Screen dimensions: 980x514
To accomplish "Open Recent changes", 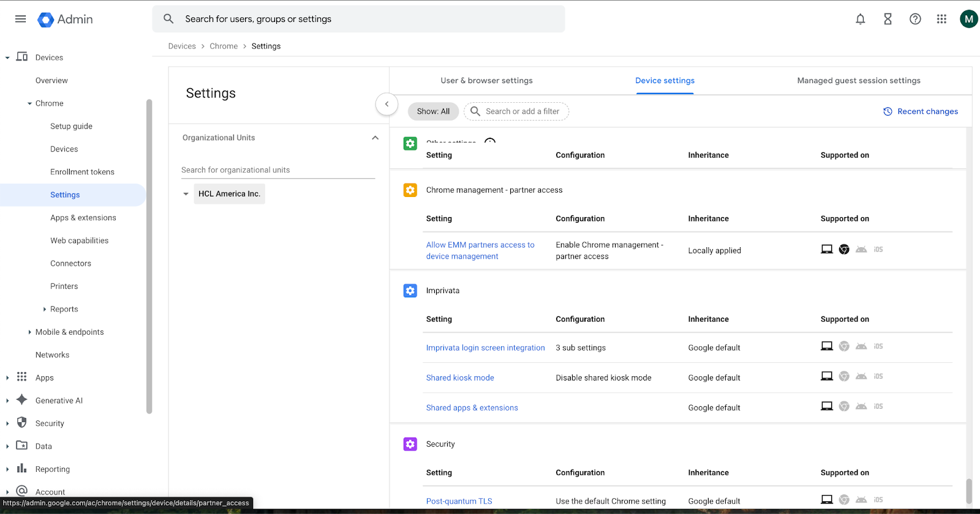I will tap(921, 111).
